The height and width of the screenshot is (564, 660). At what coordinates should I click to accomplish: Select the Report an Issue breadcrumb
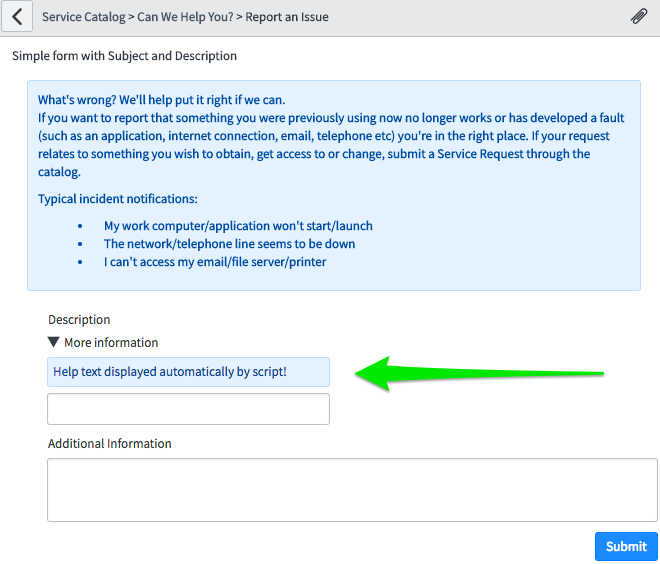[287, 17]
